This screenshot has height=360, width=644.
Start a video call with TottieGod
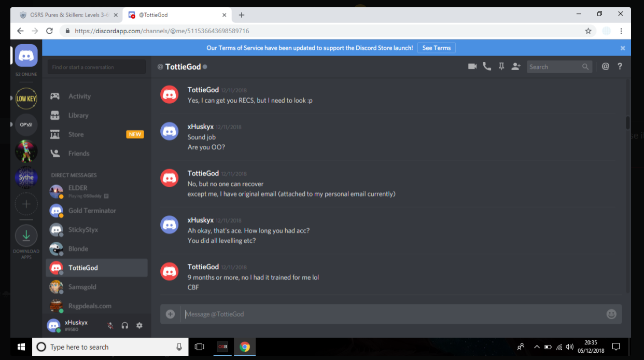tap(472, 66)
